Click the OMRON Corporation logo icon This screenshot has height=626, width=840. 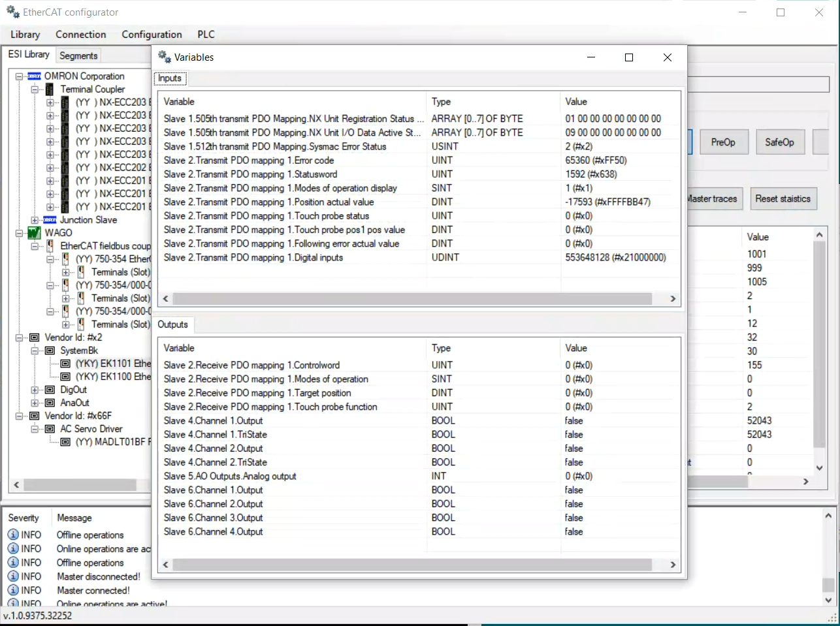pyautogui.click(x=35, y=76)
